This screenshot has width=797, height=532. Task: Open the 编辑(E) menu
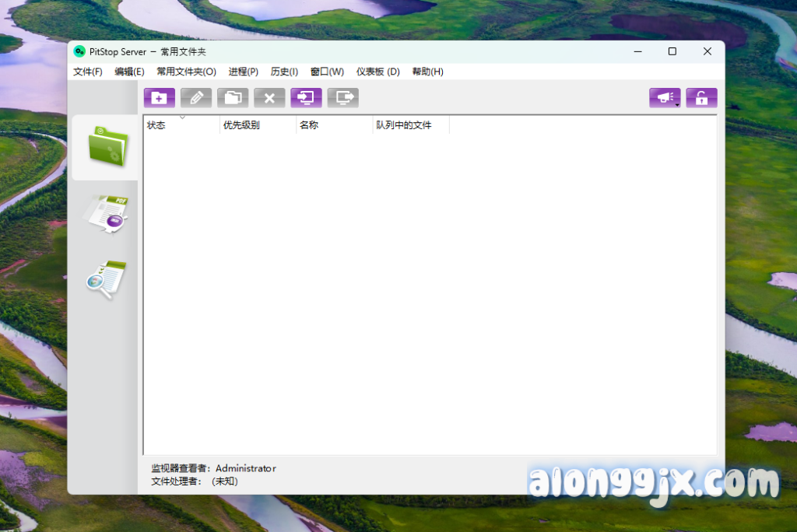pos(129,72)
